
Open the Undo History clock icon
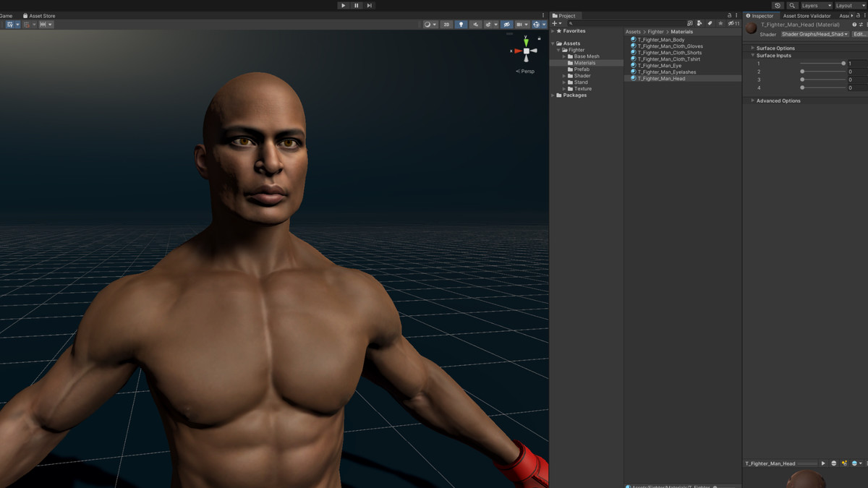click(778, 5)
